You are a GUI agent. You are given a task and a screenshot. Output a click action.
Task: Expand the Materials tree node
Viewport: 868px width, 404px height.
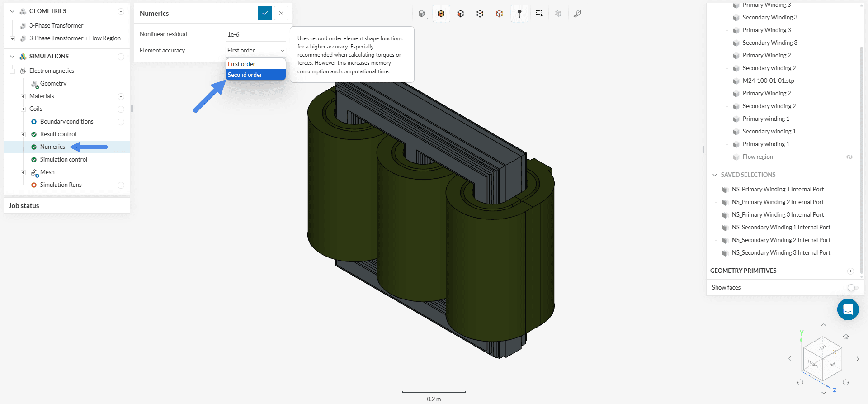click(x=23, y=96)
